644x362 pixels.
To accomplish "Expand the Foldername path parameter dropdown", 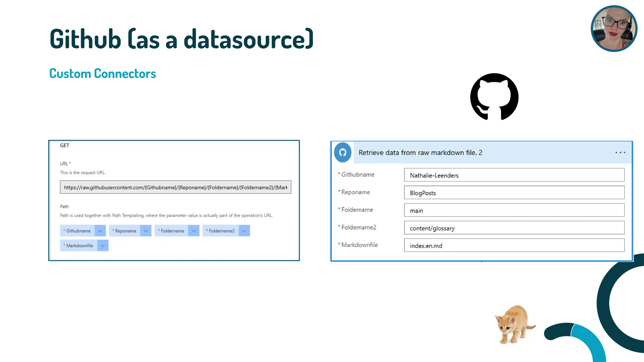I will (194, 231).
